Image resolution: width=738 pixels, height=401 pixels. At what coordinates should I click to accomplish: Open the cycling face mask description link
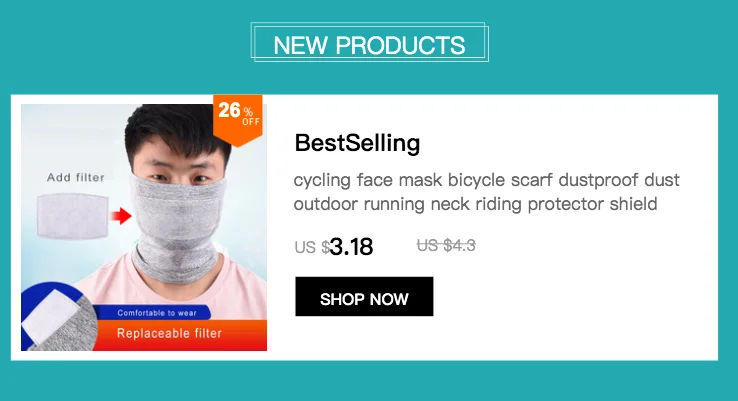click(x=487, y=192)
